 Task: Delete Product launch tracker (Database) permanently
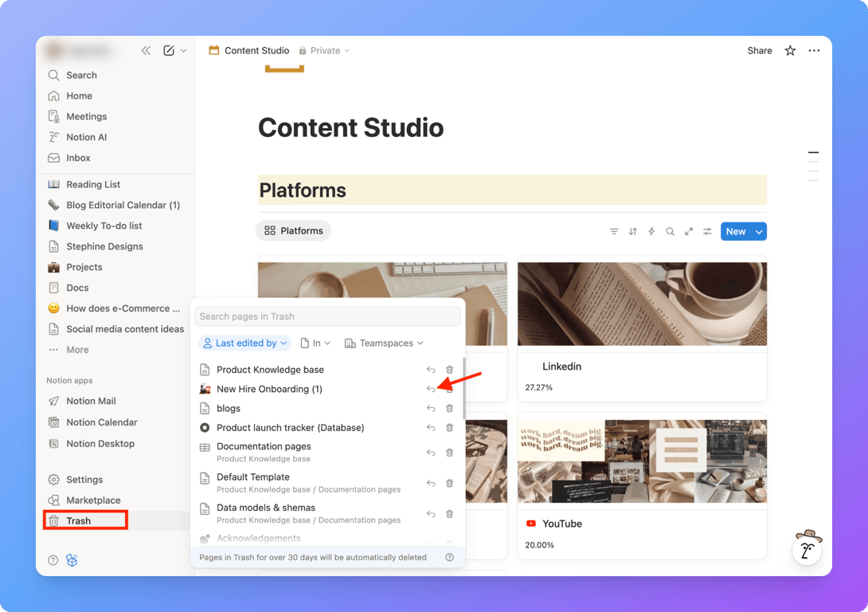tap(449, 428)
